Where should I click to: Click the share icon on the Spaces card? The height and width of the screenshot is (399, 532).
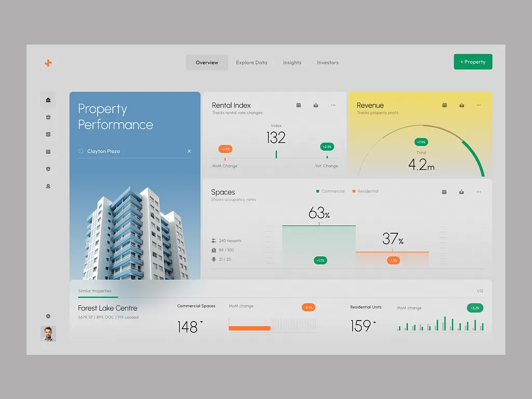[461, 192]
